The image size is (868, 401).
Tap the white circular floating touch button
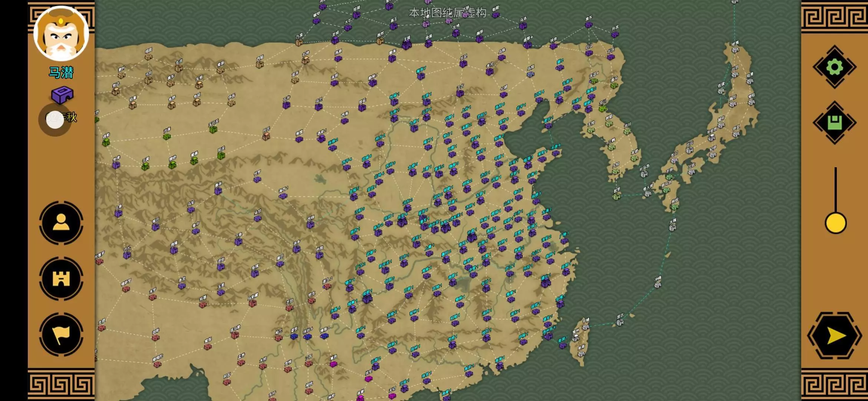[55, 120]
